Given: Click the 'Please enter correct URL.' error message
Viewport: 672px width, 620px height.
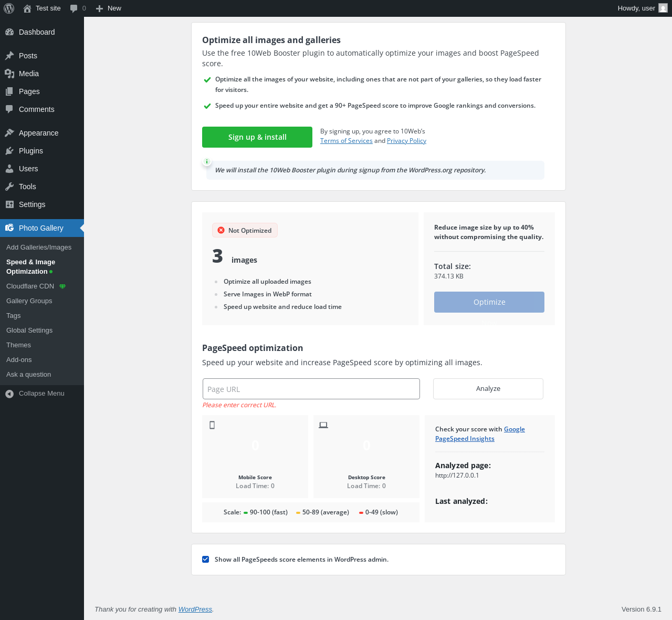Looking at the screenshot, I should point(239,405).
